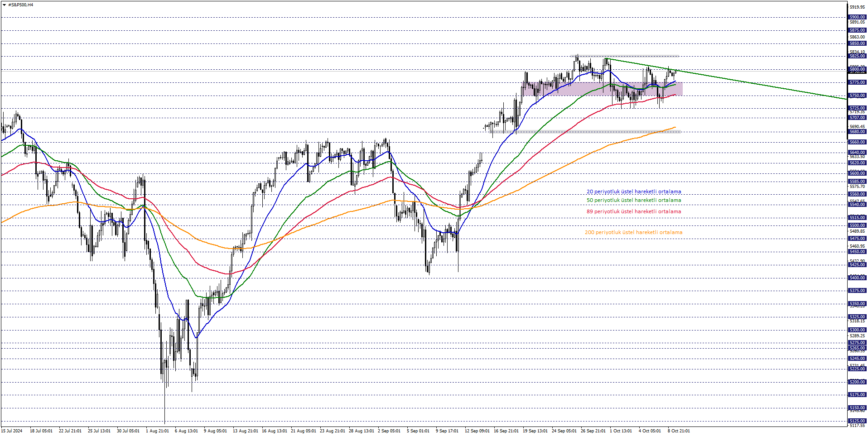Click the 16 Sep 21:01 time label
868x436 pixels.
506,431
